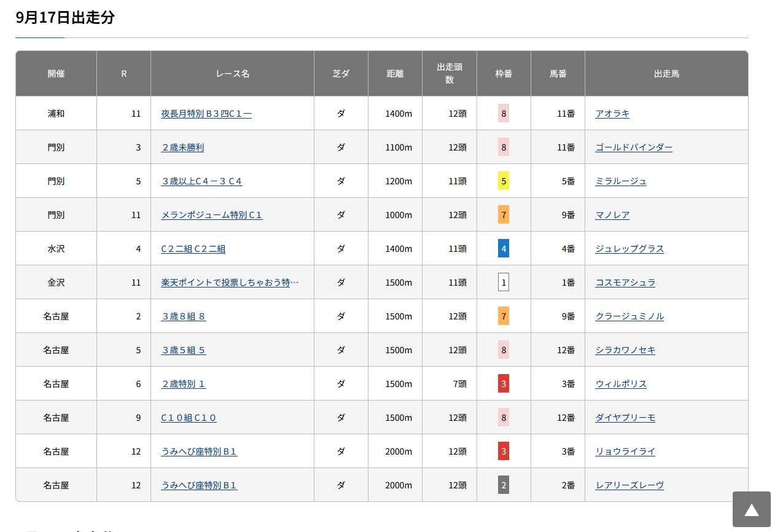
Task: Click the R column header
Action: (123, 74)
